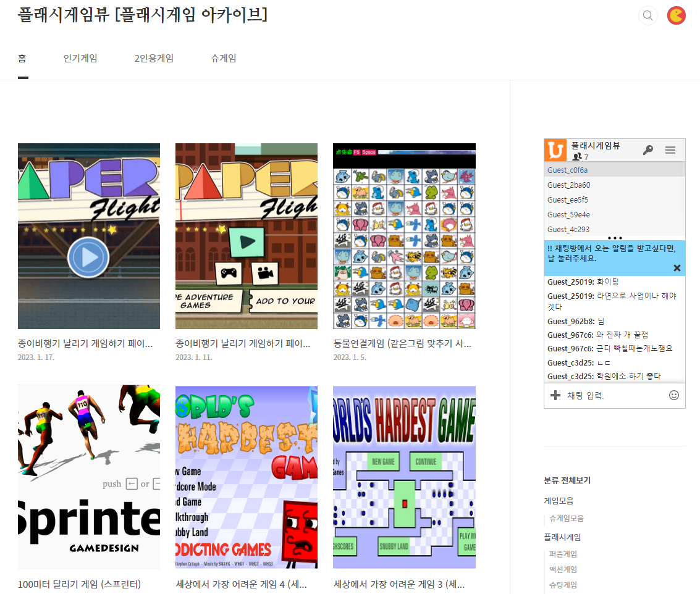Viewport: 700px width, 594px height.
Task: Open 분류 전체보기 category link
Action: click(x=567, y=480)
